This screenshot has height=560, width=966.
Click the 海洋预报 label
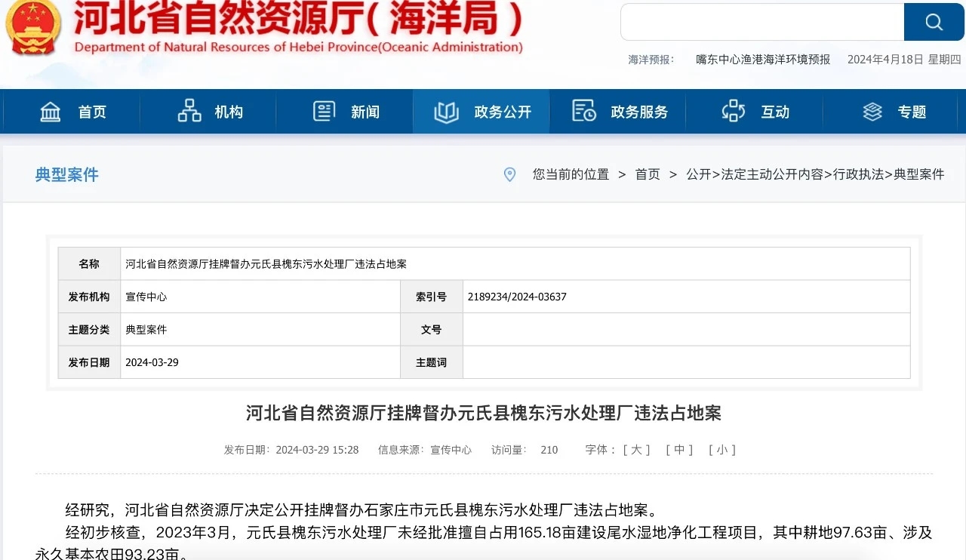651,60
